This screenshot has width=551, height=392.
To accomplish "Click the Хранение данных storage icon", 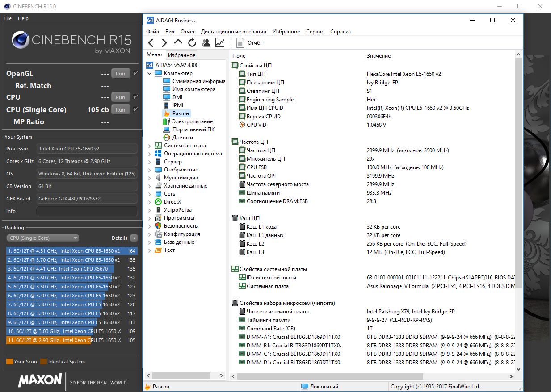I will tap(158, 186).
